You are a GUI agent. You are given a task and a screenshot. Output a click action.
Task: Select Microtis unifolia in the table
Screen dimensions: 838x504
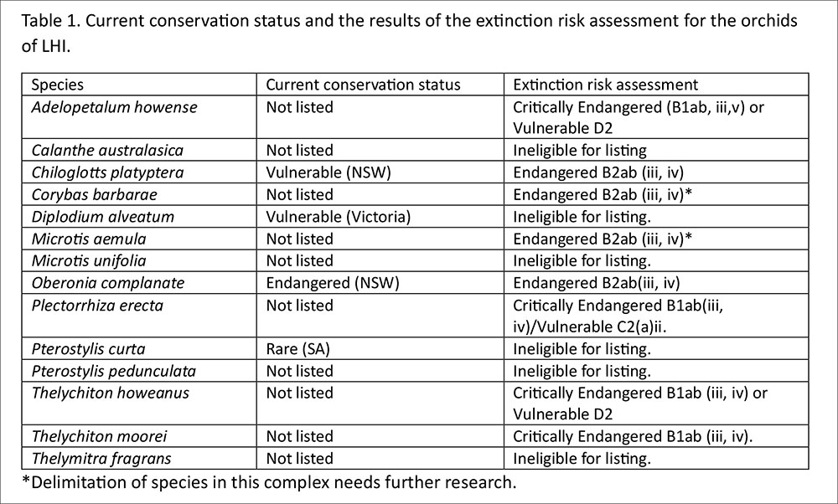pyautogui.click(x=89, y=260)
